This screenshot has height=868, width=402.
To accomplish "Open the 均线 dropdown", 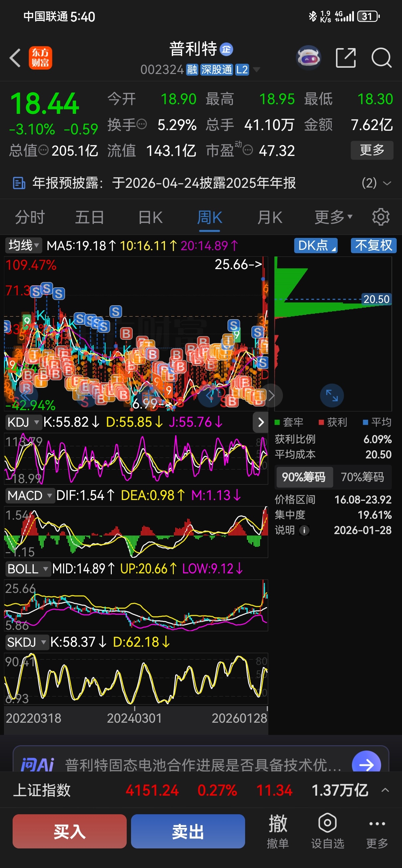I will (24, 245).
